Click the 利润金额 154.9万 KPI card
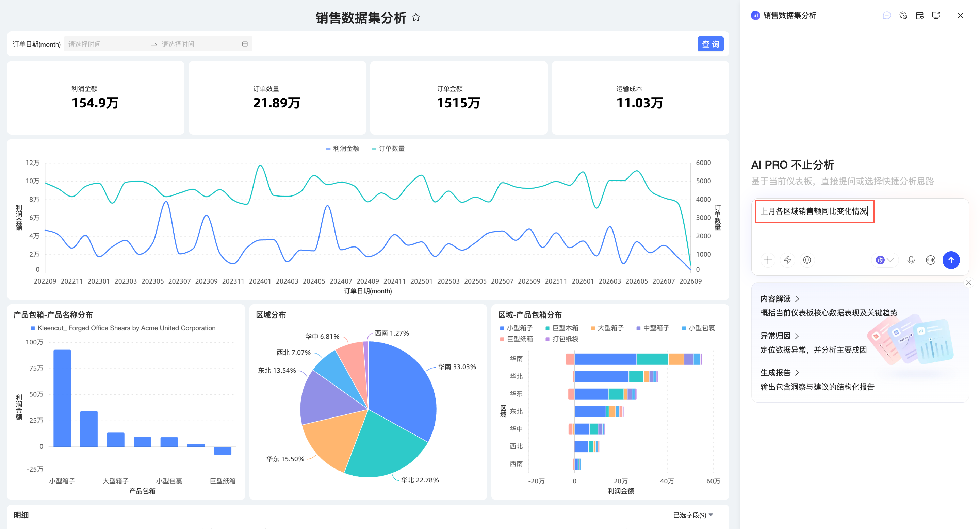Image resolution: width=980 pixels, height=529 pixels. [x=96, y=98]
